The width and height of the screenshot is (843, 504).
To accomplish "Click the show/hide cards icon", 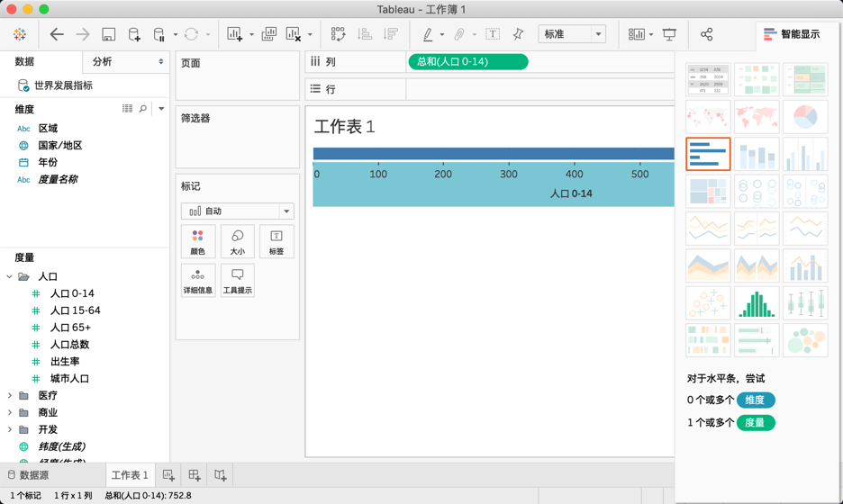I will (637, 34).
